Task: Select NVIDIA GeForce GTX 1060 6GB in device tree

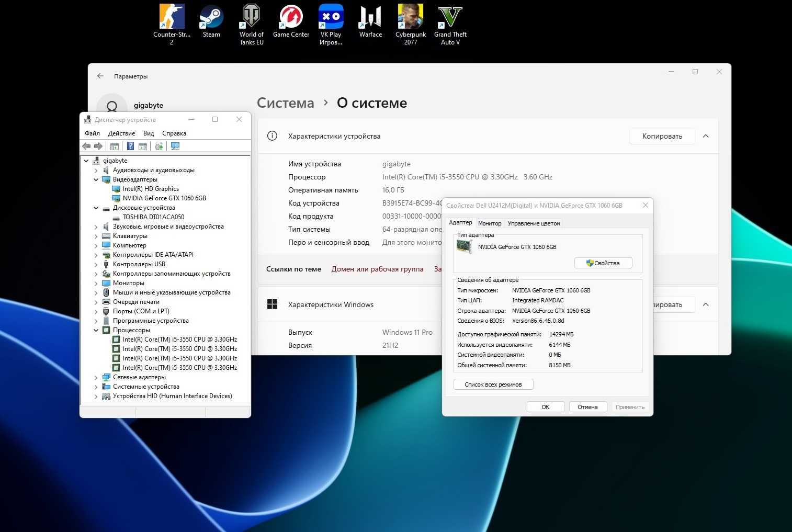Action: 164,198
